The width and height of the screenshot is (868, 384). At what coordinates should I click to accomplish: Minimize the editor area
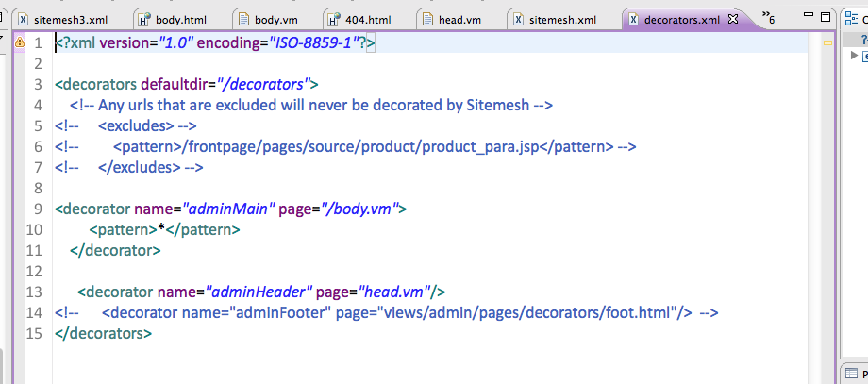coord(809,15)
